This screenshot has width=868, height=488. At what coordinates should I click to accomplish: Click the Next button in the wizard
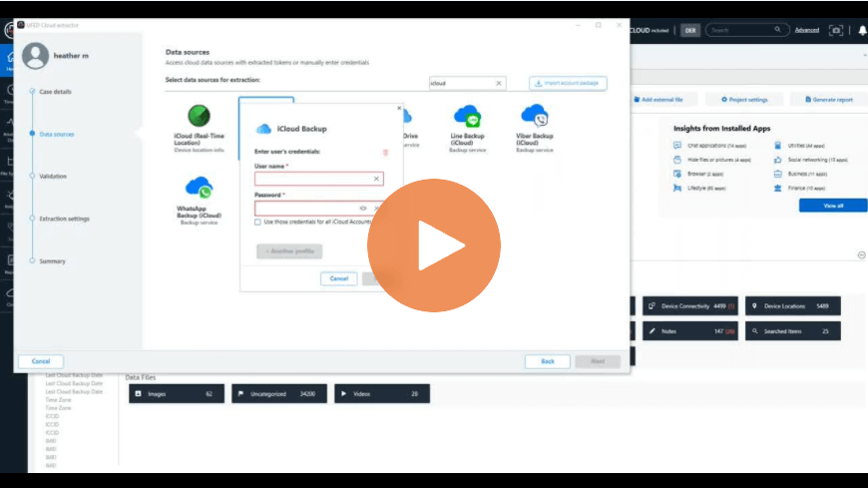pos(598,361)
